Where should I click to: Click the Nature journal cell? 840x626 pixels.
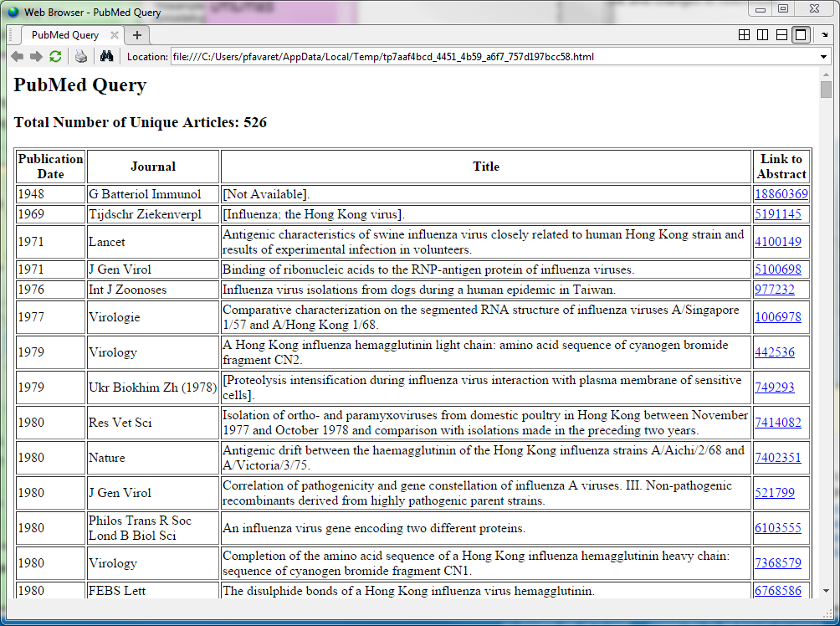click(x=152, y=458)
